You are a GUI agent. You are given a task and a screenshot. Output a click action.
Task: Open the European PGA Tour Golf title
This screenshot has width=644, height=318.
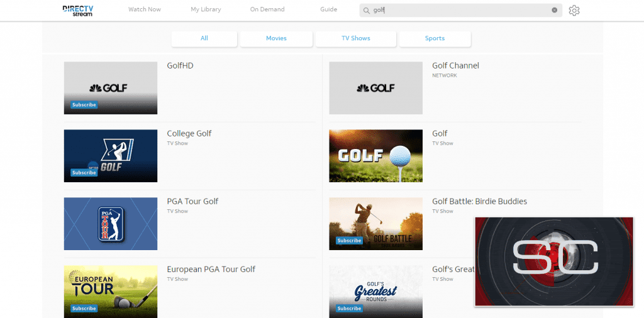(211, 270)
